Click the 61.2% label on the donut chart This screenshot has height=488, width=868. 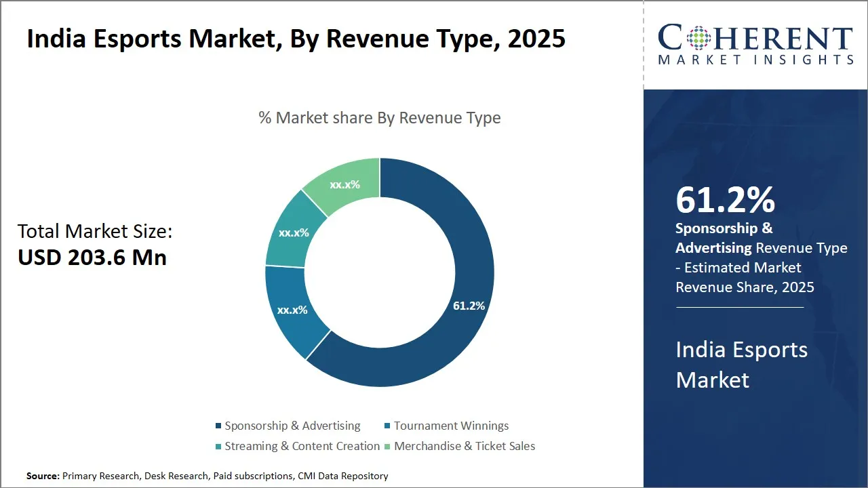click(x=469, y=306)
